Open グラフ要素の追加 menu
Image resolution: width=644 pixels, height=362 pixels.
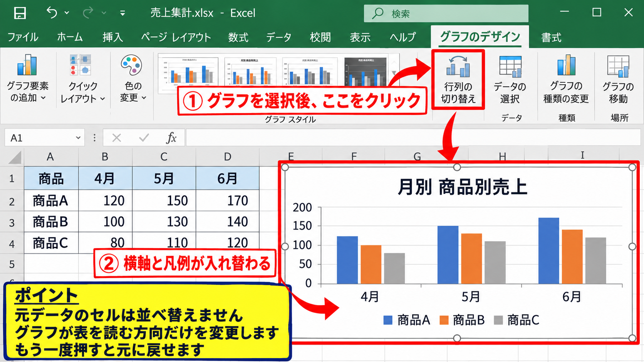(28, 79)
